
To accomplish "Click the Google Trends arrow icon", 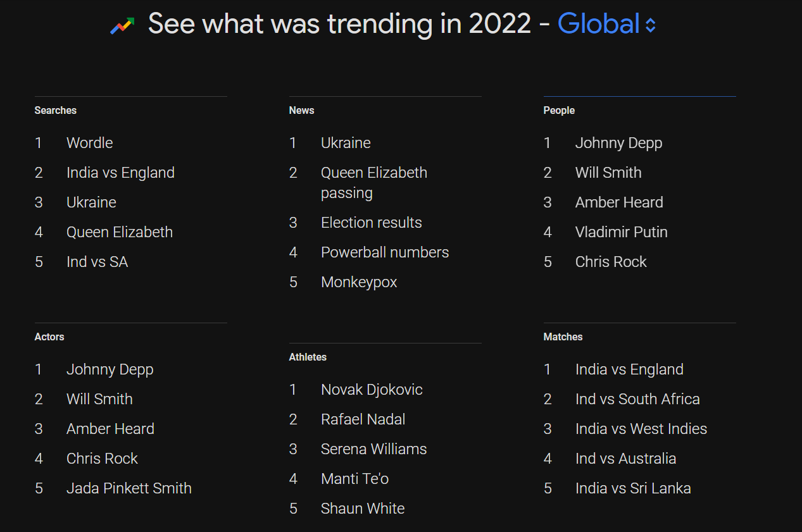I will point(122,25).
